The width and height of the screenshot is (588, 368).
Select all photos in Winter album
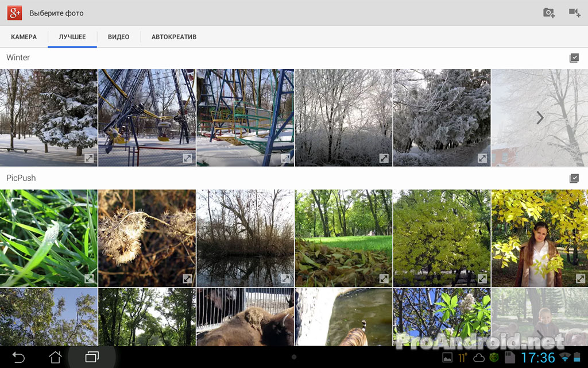(574, 58)
